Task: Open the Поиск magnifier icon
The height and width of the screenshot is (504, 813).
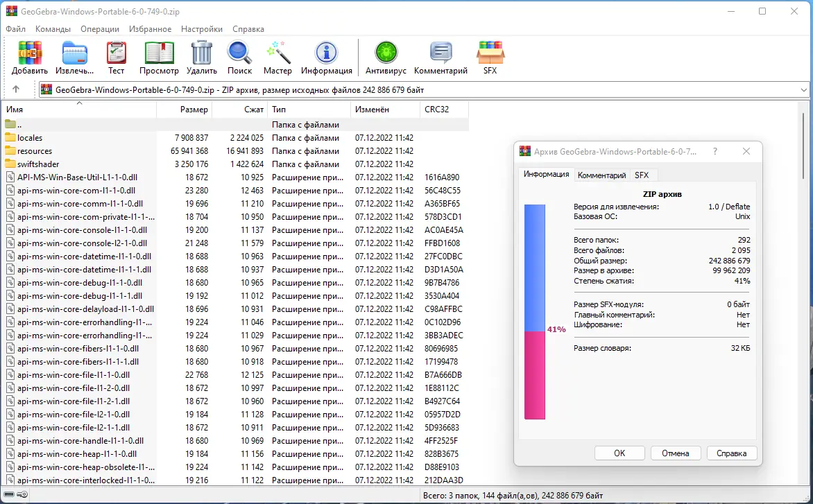Action: [x=239, y=53]
